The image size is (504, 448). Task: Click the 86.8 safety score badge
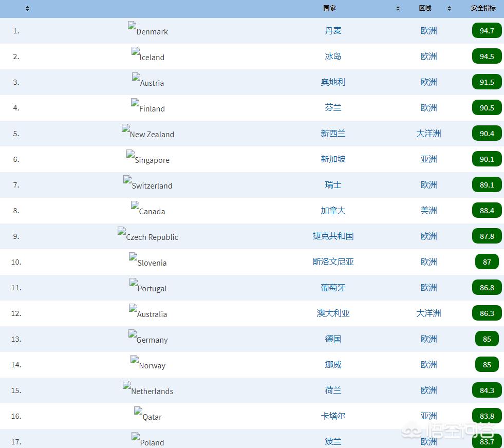pyautogui.click(x=487, y=288)
